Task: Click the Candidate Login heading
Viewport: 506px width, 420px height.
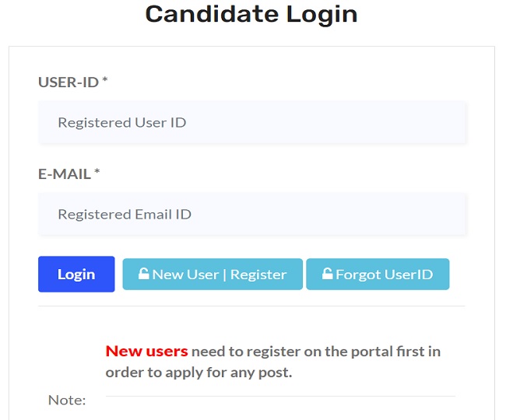Action: pos(251,14)
